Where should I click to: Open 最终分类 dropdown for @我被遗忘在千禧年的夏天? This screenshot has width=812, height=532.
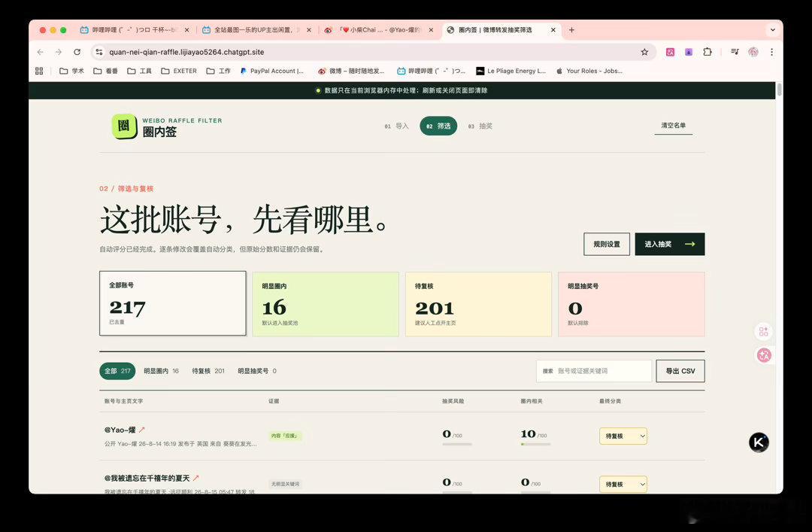tap(623, 485)
